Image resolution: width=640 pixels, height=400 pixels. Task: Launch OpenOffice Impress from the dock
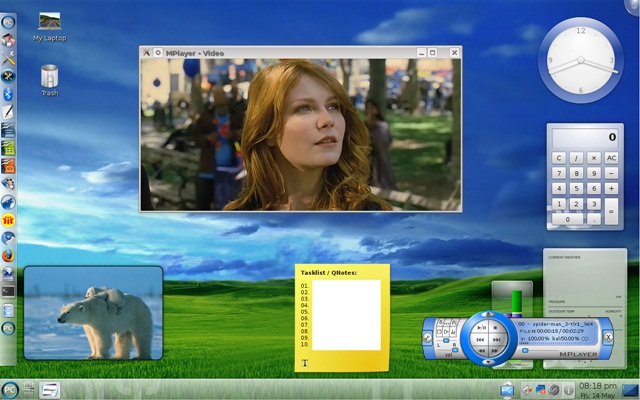(x=8, y=166)
